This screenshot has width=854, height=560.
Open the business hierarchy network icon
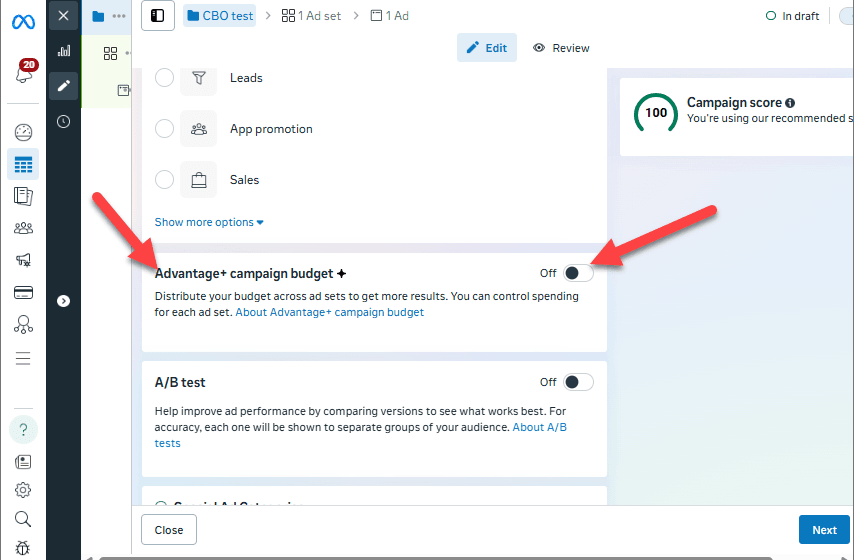(x=23, y=325)
